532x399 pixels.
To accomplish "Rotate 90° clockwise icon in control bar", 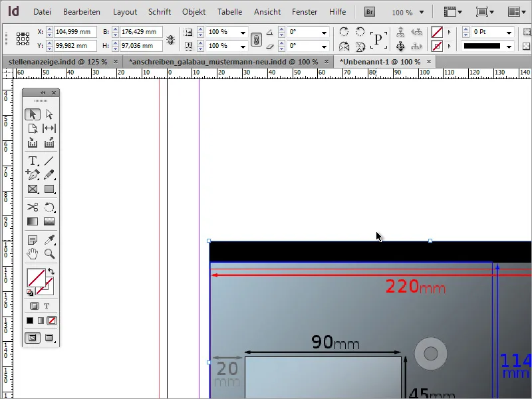I will (x=344, y=32).
